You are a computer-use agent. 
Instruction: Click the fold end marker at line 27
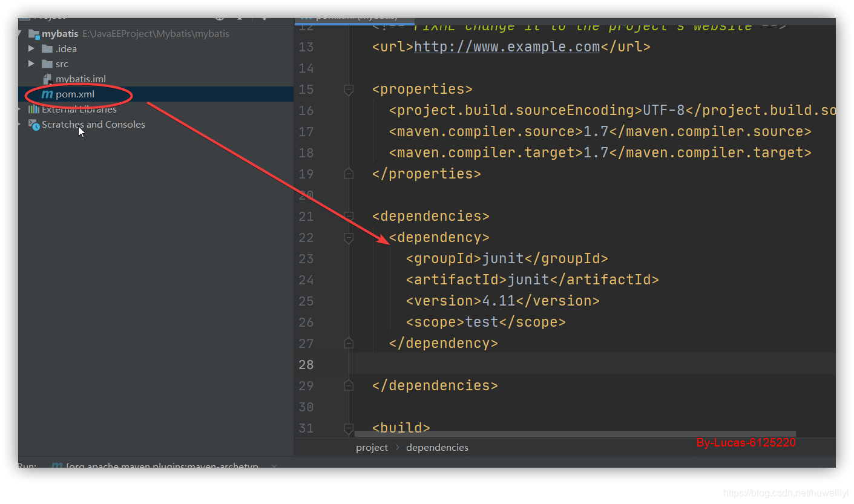(349, 343)
